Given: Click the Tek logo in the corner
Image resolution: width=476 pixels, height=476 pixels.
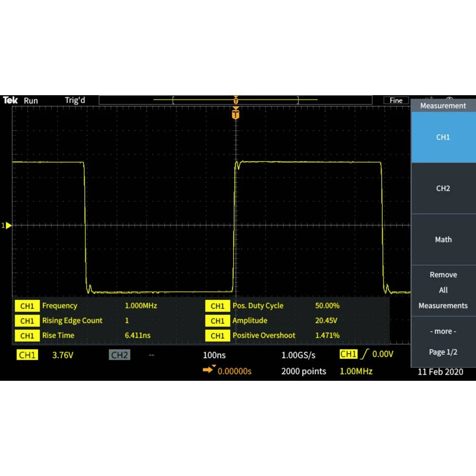Looking at the screenshot, I should point(10,100).
